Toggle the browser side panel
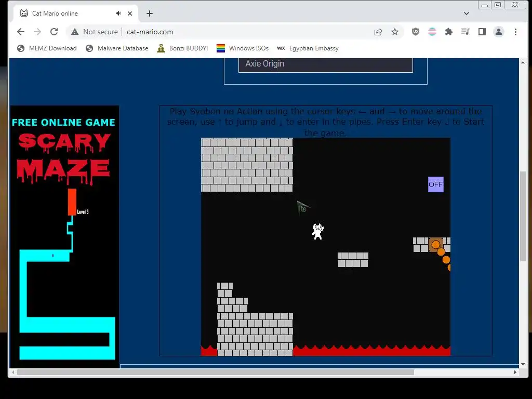The image size is (532, 399). point(482,32)
